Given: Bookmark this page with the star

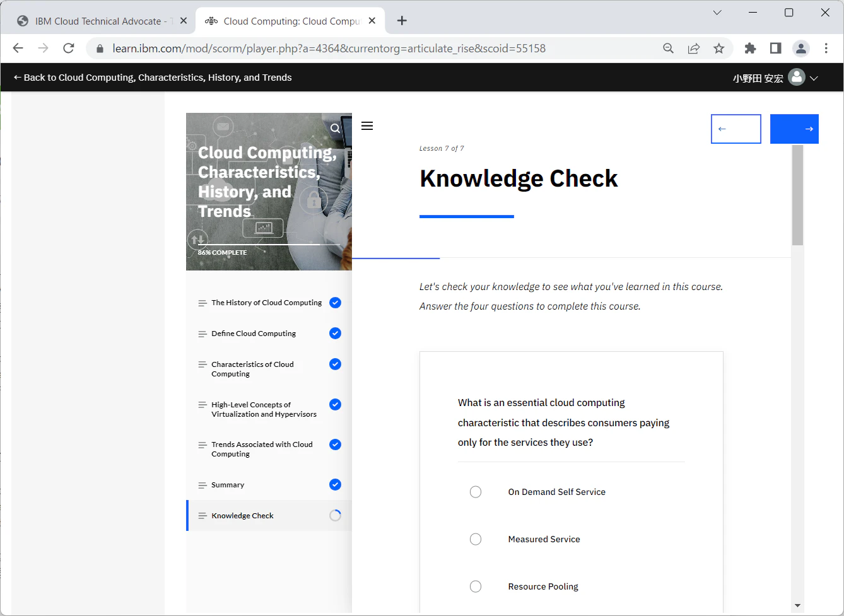Looking at the screenshot, I should click(718, 49).
